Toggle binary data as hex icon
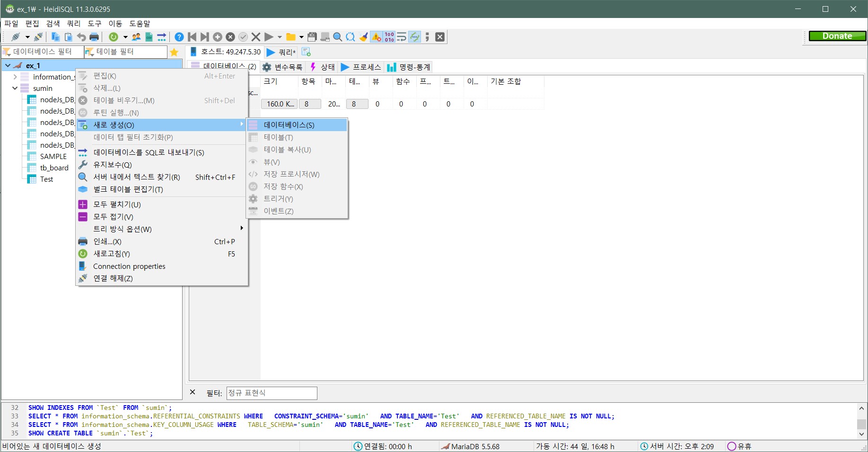This screenshot has height=452, width=868. (389, 37)
